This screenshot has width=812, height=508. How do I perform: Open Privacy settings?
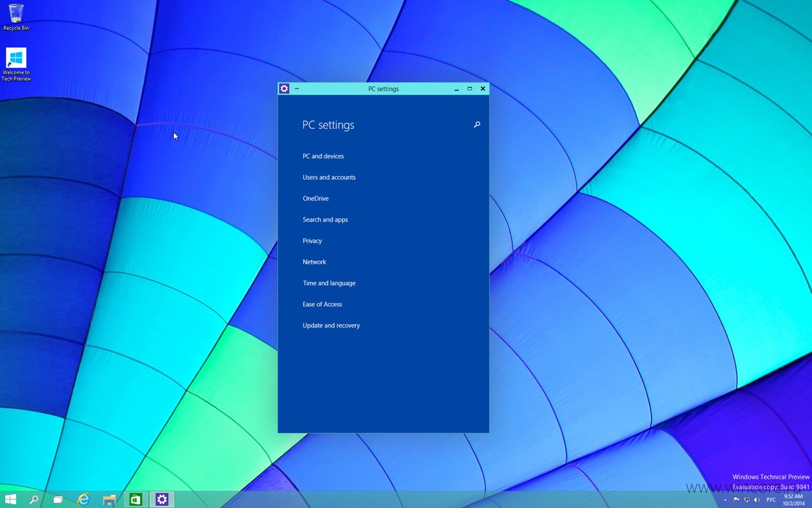[x=312, y=241]
